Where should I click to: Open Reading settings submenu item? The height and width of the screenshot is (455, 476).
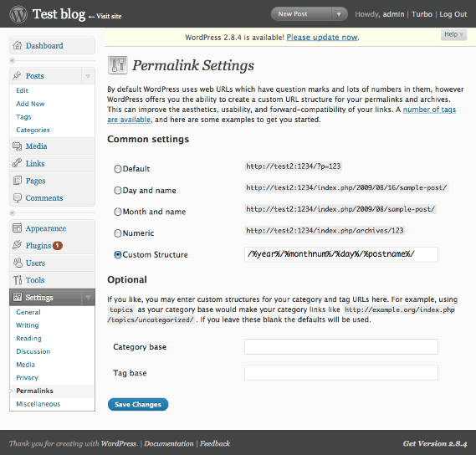coord(28,339)
